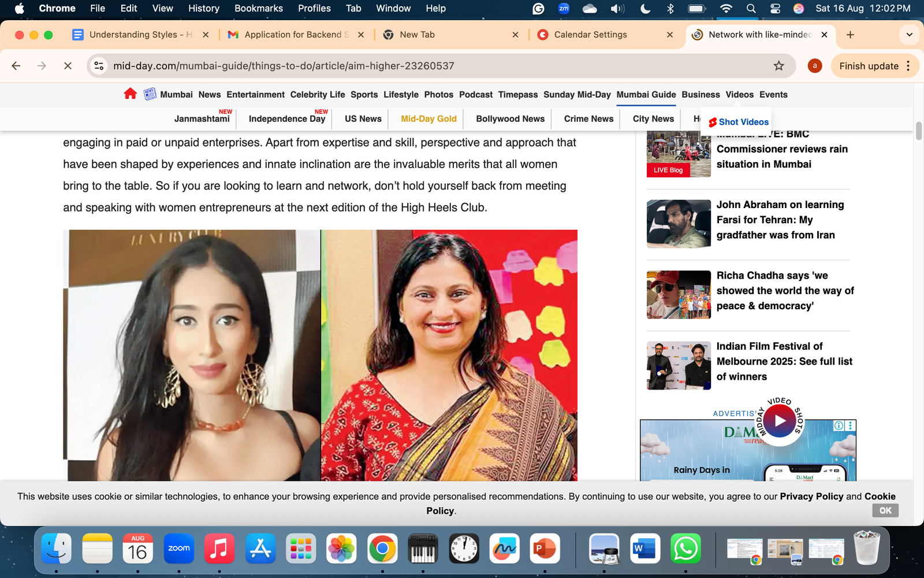Screen dimensions: 924x578
Task: Toggle Wi-Fi from the menu bar icon
Action: click(726, 9)
